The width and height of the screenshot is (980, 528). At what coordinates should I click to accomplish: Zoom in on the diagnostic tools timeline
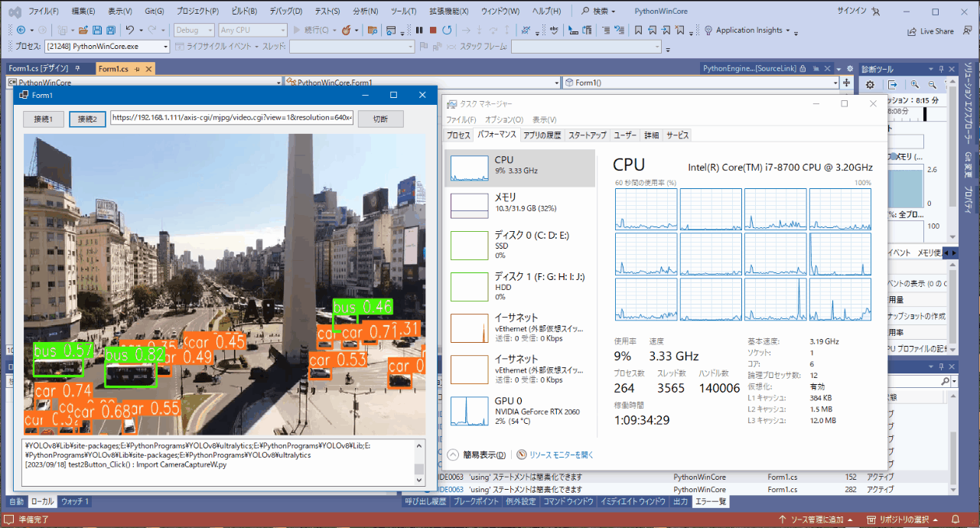point(915,84)
